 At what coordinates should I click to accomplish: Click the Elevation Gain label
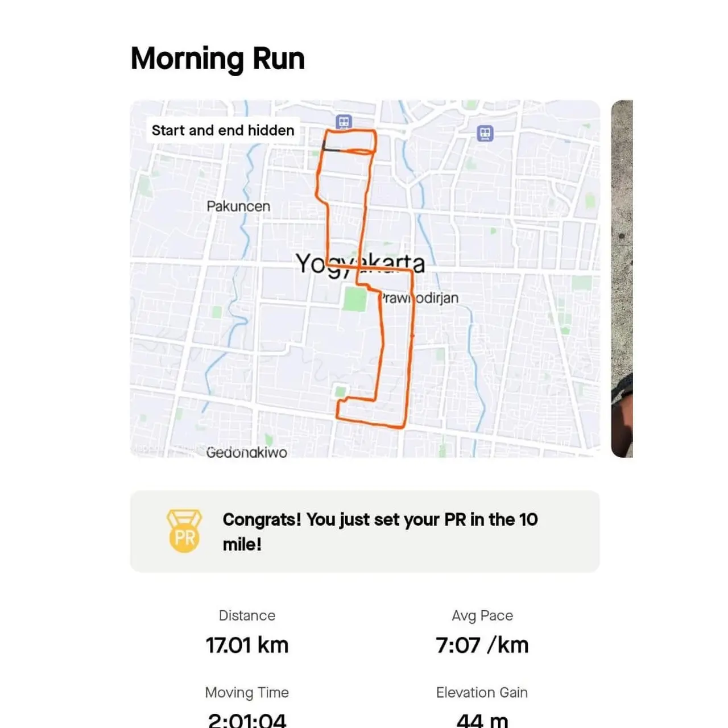pyautogui.click(x=482, y=692)
